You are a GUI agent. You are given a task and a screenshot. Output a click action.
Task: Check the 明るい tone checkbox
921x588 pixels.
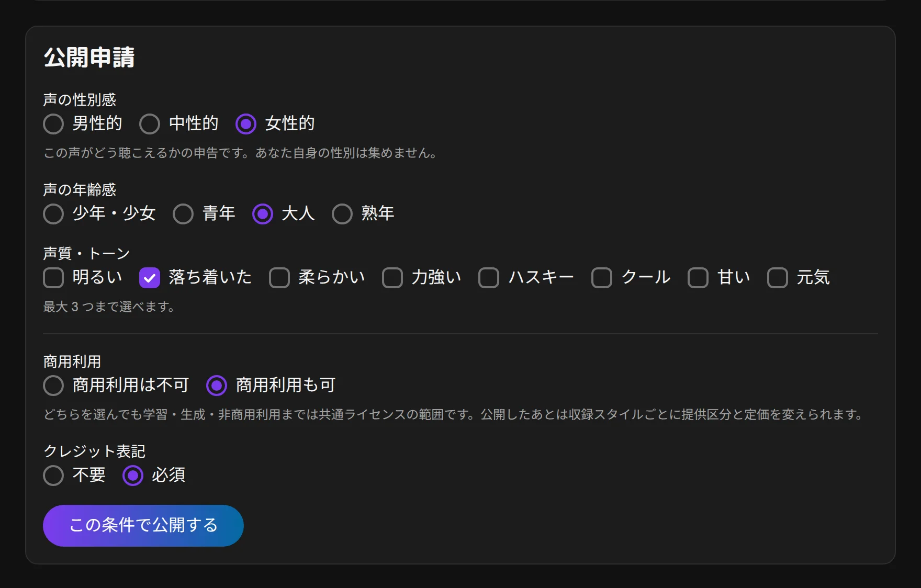[x=53, y=278]
